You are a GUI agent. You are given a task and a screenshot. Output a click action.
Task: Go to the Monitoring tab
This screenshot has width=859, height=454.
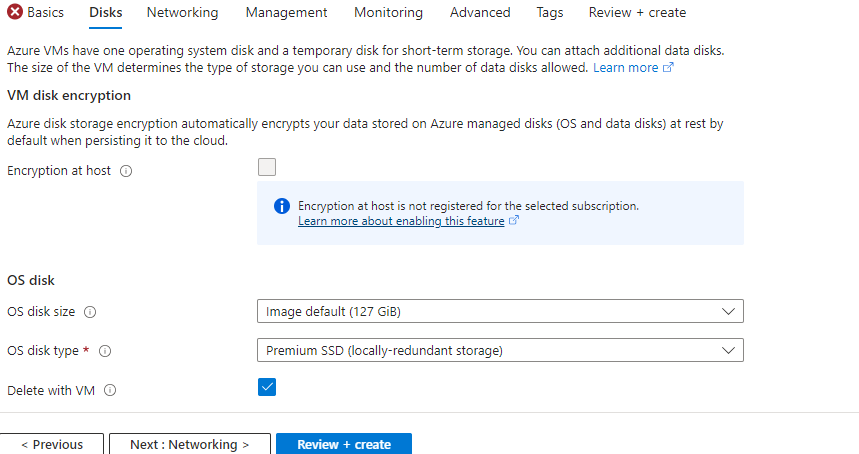click(388, 13)
